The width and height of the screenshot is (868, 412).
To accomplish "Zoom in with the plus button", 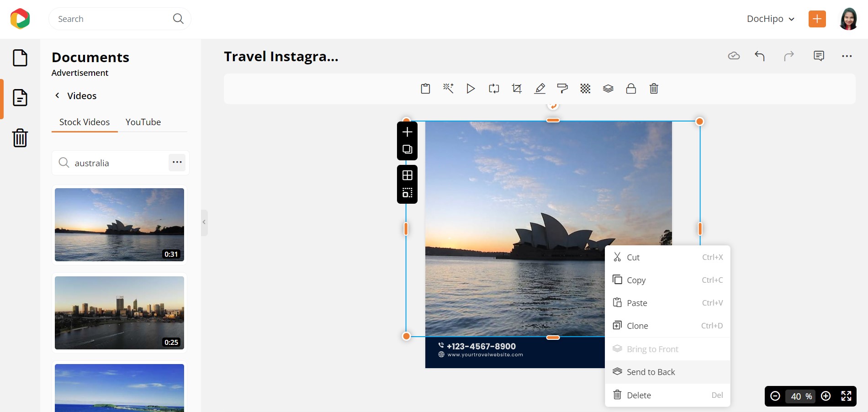I will (826, 396).
